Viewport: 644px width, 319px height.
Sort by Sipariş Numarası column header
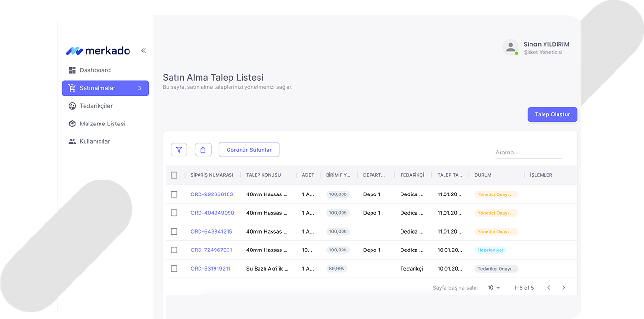tap(212, 175)
